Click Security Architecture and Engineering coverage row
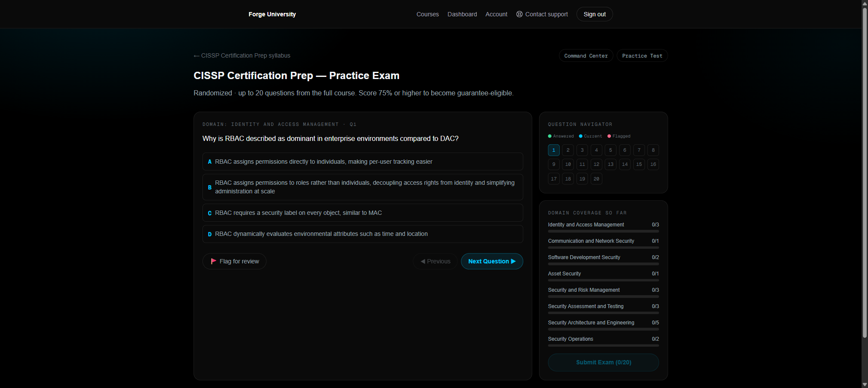Viewport: 868px width, 388px height. (603, 325)
